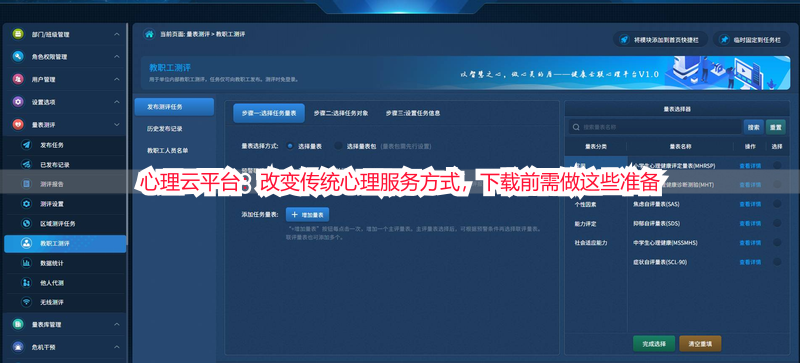The image size is (800, 363).
Task: Click the 量表选择器 panel title
Action: point(677,109)
